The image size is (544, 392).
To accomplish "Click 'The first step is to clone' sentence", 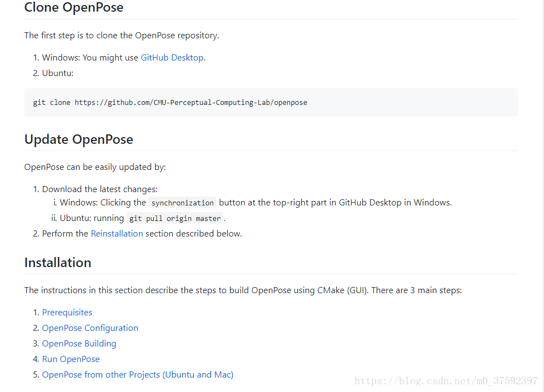I will [122, 36].
